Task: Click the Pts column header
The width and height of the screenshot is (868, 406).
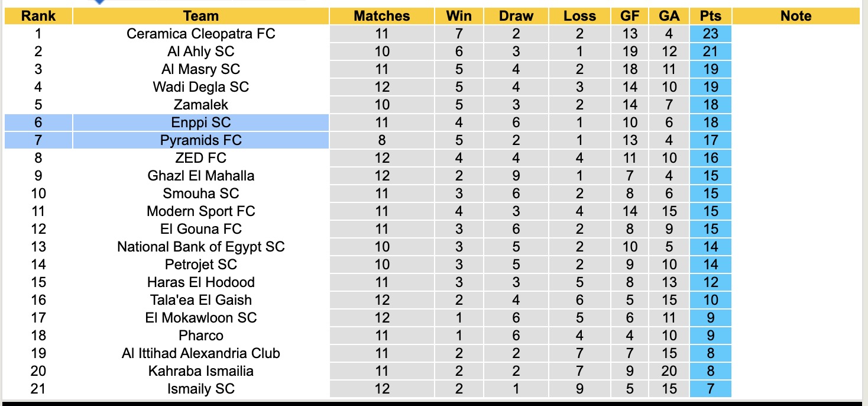Action: 710,16
